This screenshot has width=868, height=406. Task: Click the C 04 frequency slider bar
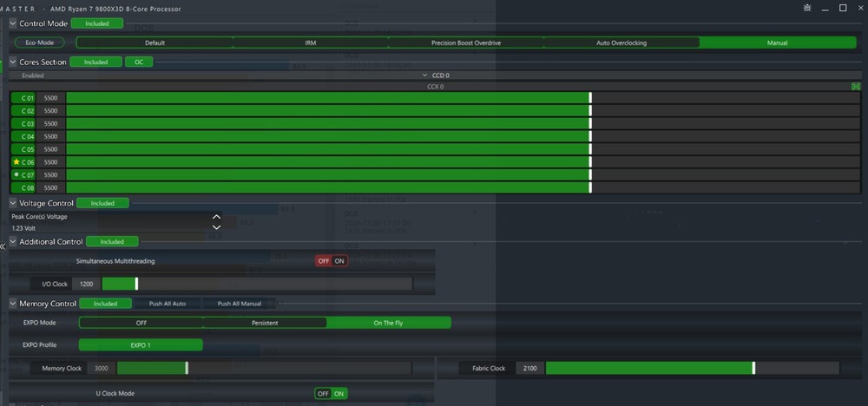coord(464,136)
